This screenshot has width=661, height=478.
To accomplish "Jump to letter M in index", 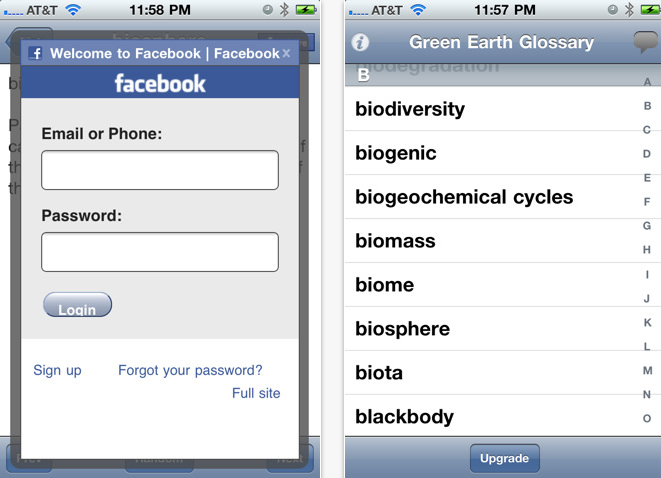I will [x=647, y=371].
